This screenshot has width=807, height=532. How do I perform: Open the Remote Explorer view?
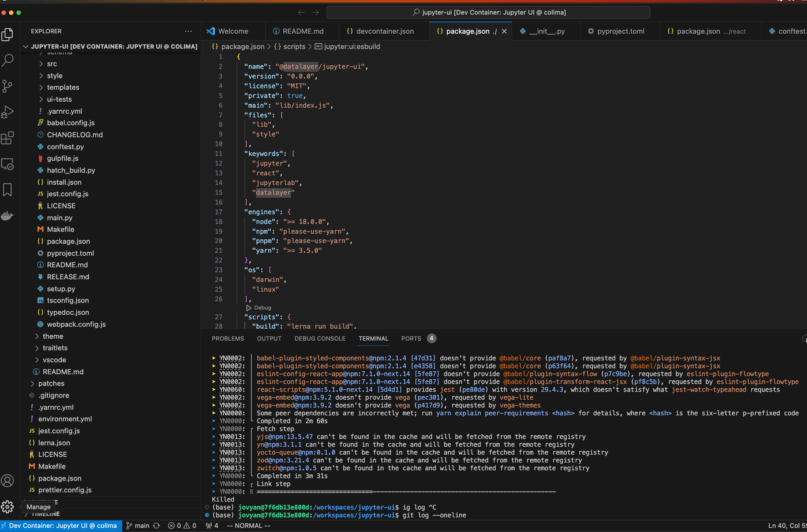point(8,164)
